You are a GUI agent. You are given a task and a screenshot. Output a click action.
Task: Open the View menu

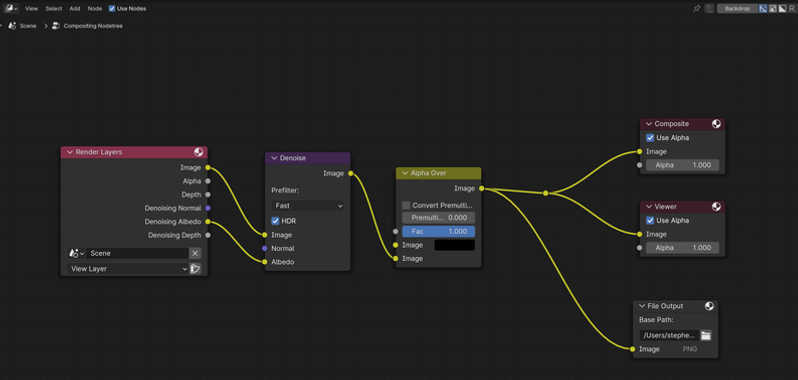[x=32, y=9]
